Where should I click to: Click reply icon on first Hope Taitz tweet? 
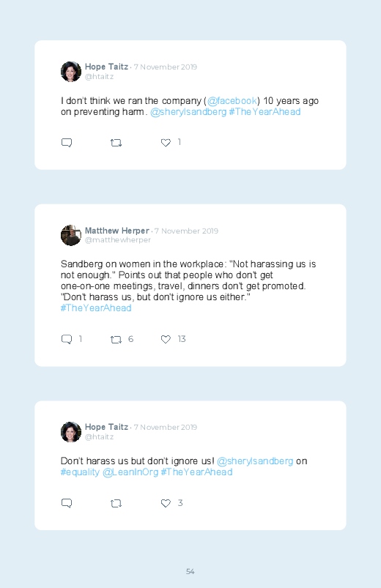[x=67, y=143]
